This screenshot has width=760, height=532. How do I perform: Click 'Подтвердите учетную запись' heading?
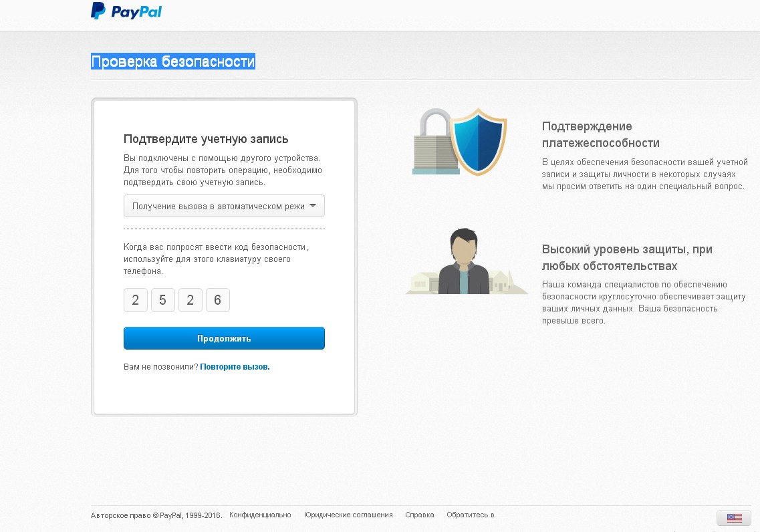coord(206,139)
